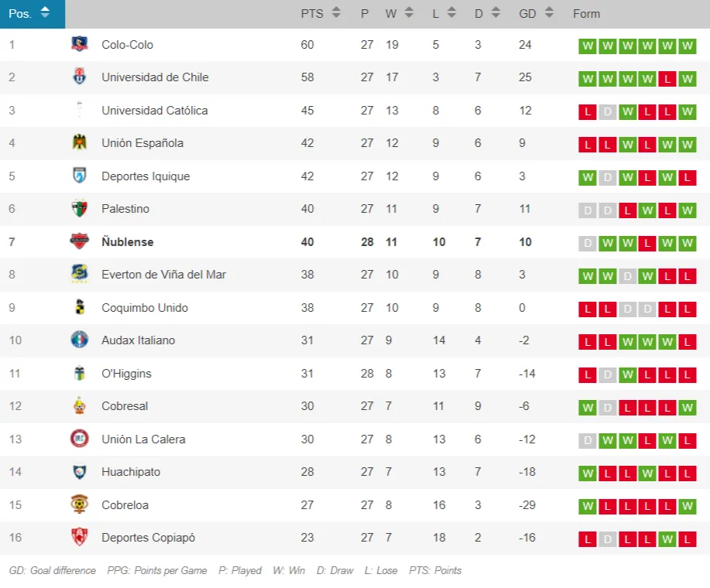Click the Everton de Viña del Mar logo
Viewport: 710px width, 588px height.
[79, 275]
